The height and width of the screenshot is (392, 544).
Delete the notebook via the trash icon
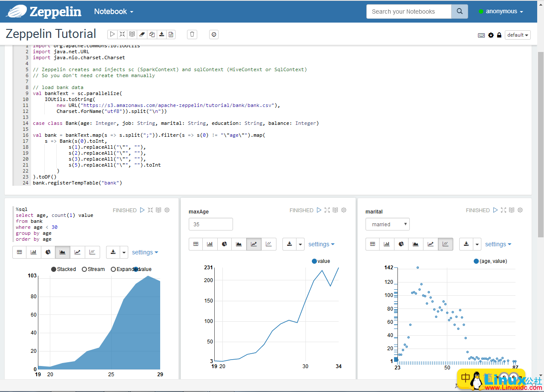tap(192, 34)
